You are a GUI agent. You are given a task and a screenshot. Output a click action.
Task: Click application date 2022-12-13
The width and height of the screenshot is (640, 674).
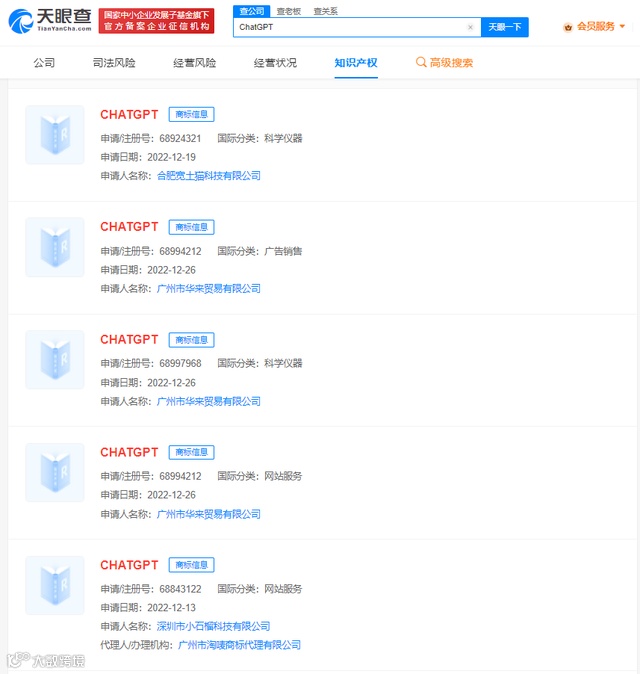click(171, 608)
